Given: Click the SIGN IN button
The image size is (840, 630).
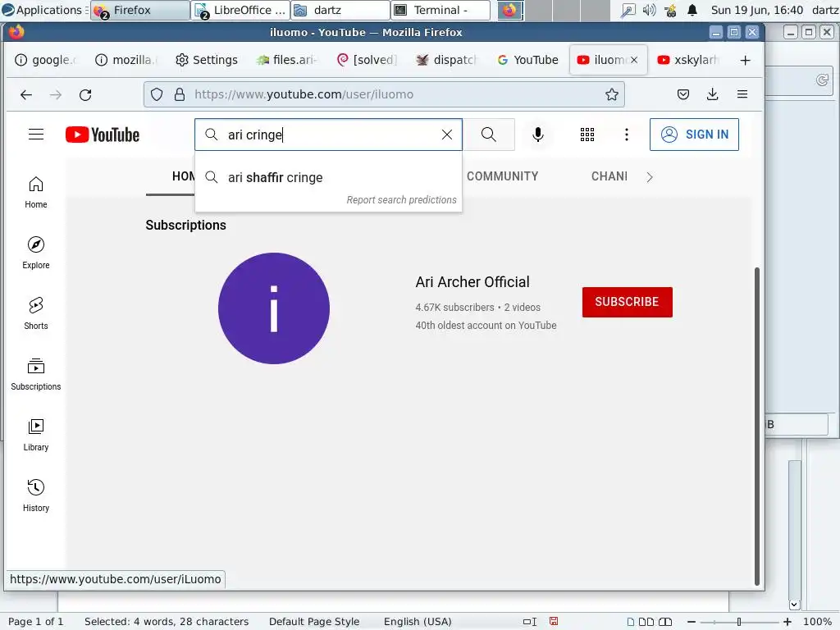Looking at the screenshot, I should click(x=694, y=135).
